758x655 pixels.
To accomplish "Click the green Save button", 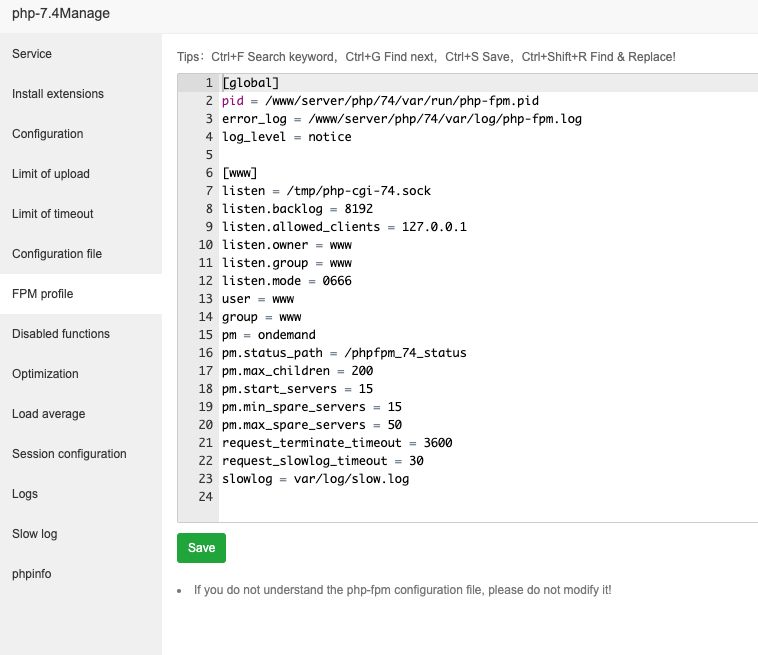I will (x=202, y=548).
